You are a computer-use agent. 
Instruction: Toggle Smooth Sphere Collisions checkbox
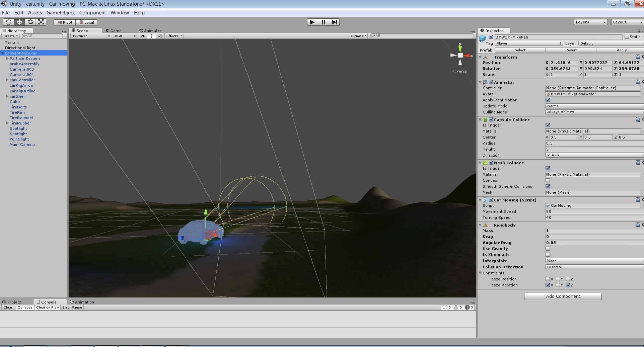coord(548,186)
